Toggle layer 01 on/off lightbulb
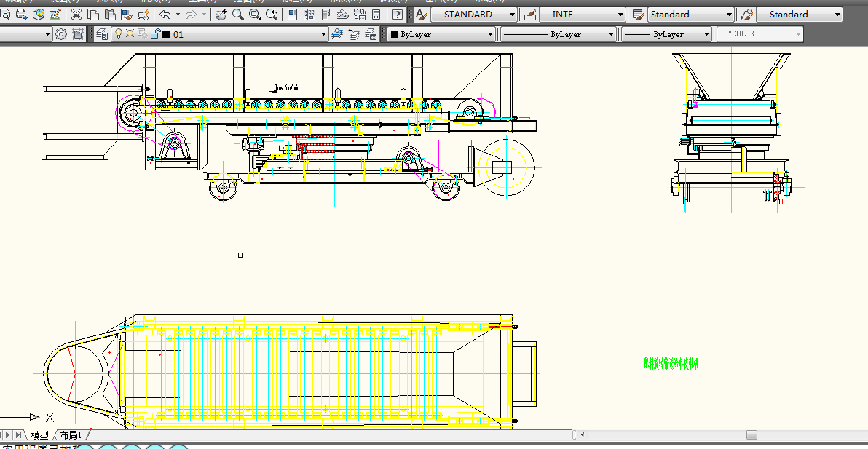 (119, 33)
